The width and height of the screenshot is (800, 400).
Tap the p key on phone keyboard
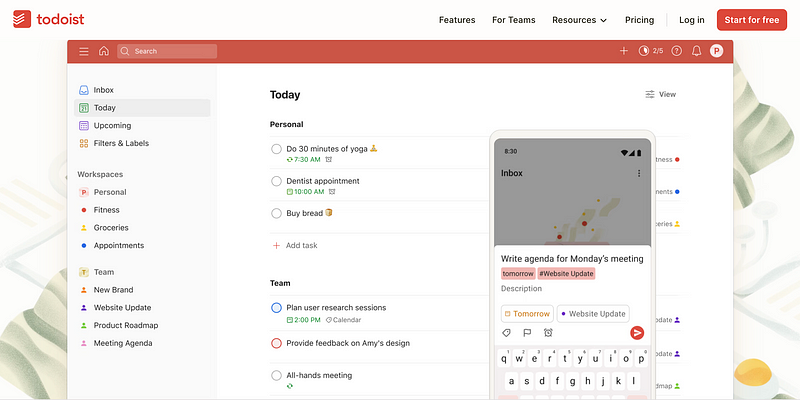(x=642, y=359)
